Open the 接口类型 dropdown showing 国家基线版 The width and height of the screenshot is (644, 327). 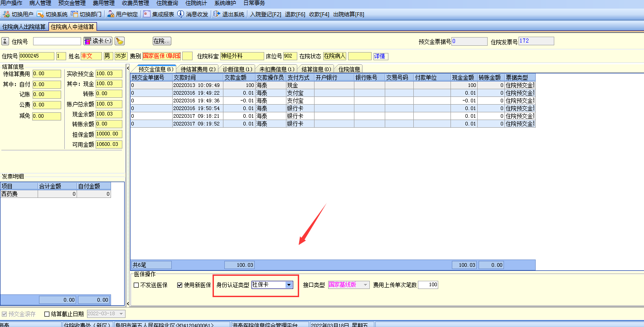365,285
